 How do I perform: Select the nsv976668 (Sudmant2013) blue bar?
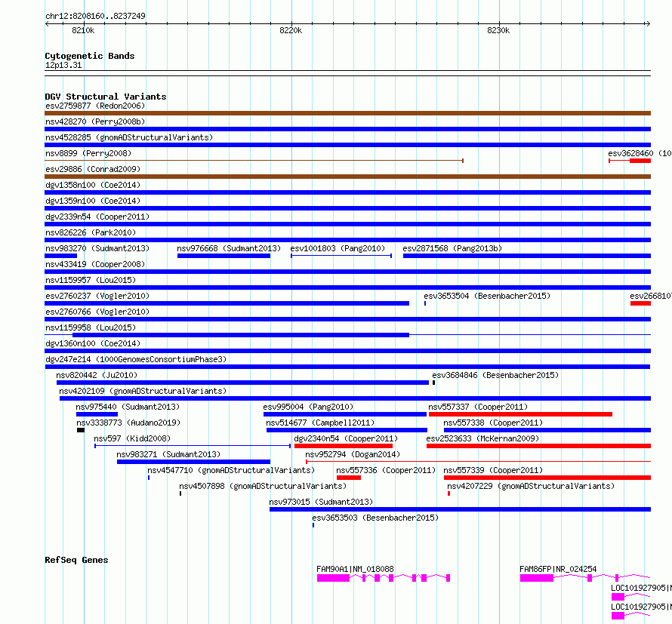tap(223, 256)
